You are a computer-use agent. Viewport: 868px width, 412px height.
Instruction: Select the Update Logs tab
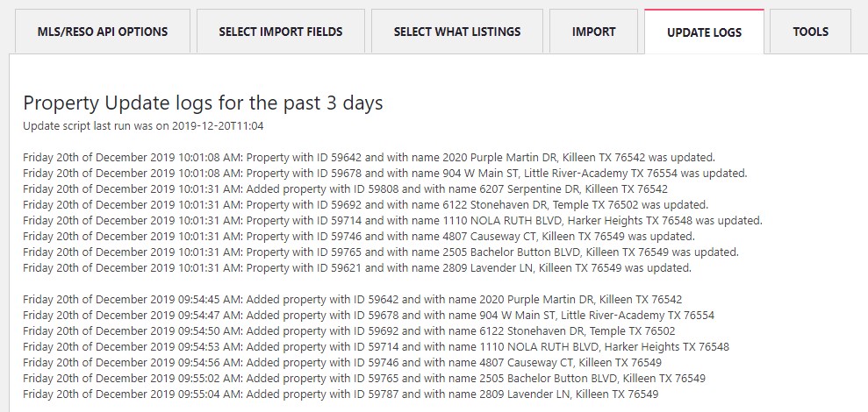[704, 32]
